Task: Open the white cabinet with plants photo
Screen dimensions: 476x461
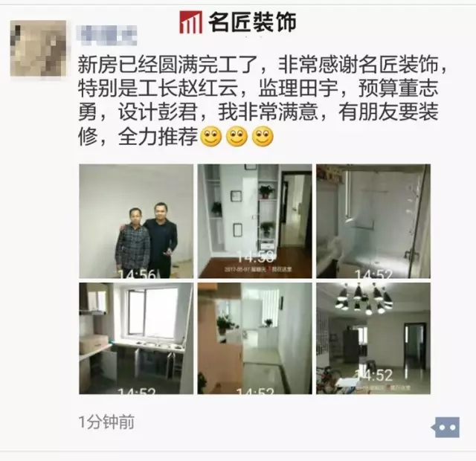Action: tap(254, 222)
